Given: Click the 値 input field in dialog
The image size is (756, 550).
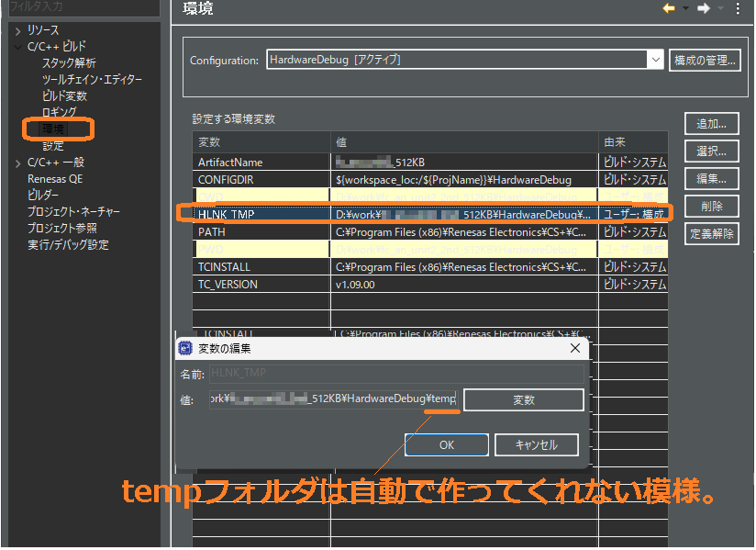Looking at the screenshot, I should (332, 399).
